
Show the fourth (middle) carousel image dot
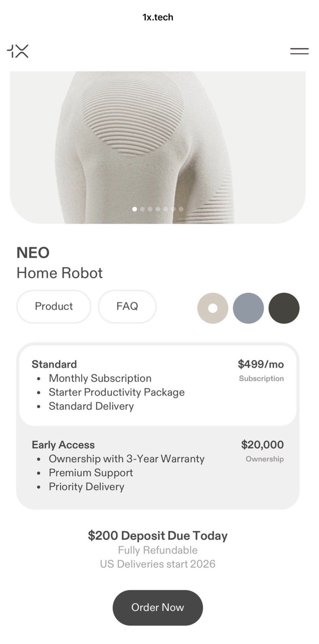pos(158,209)
